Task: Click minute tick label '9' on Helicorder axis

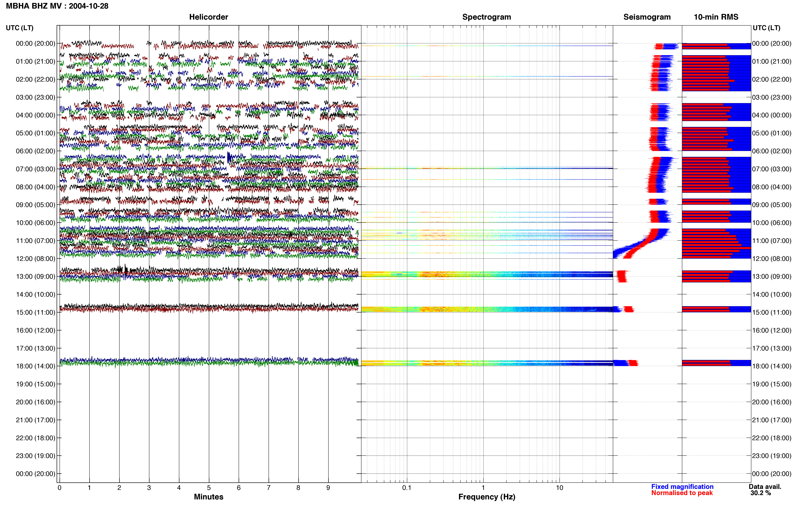Action: coord(328,488)
